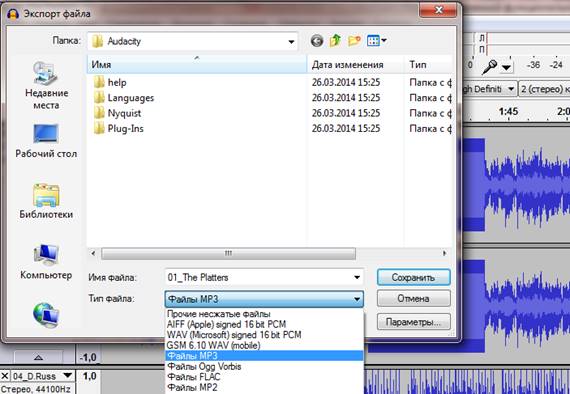
Task: Open Компьютер in sidebar
Action: [46, 262]
